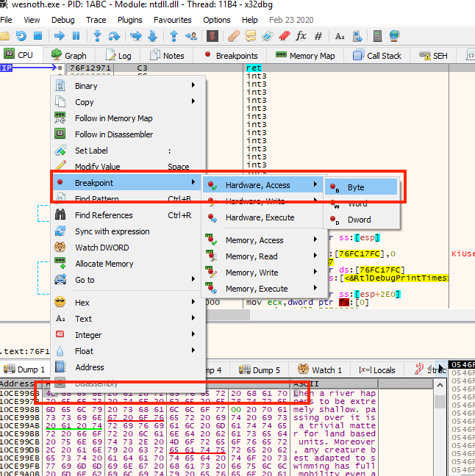Choose Hardware, Execute breakpoint

[x=263, y=217]
